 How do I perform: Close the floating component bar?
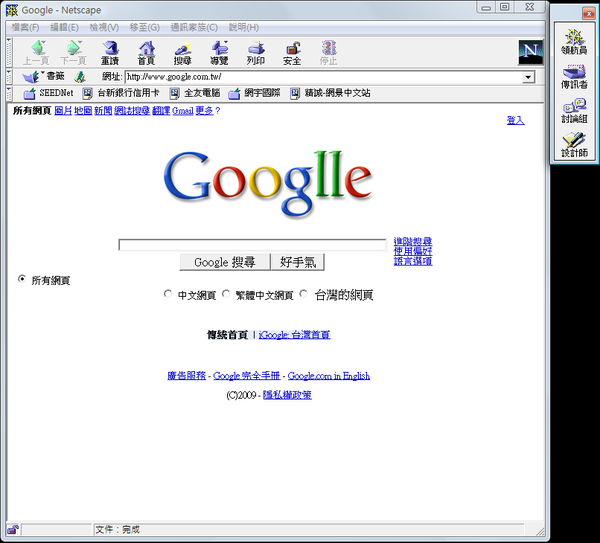pyautogui.click(x=589, y=14)
